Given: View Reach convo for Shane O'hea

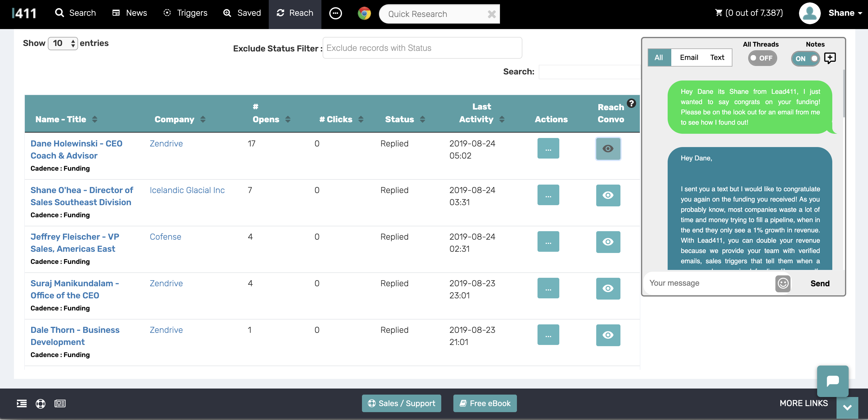Looking at the screenshot, I should click(608, 195).
